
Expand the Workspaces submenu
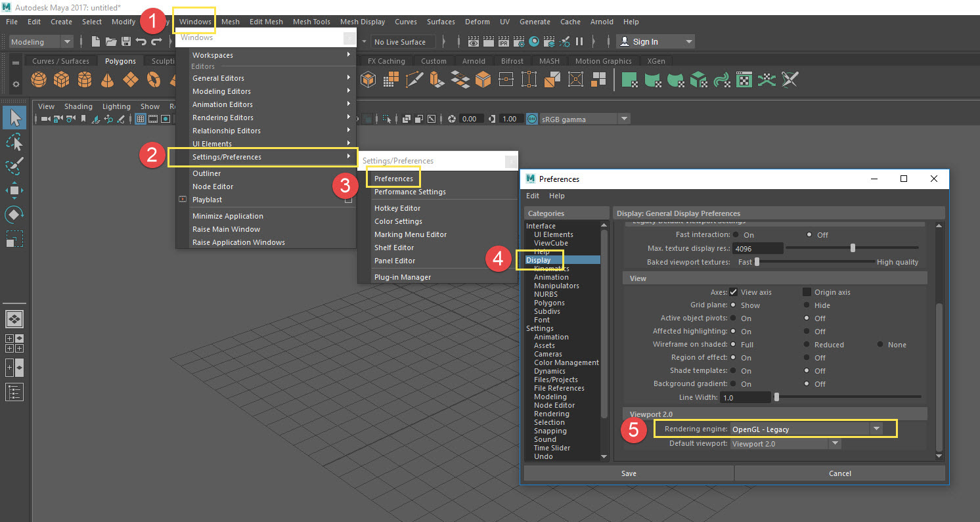(x=267, y=55)
